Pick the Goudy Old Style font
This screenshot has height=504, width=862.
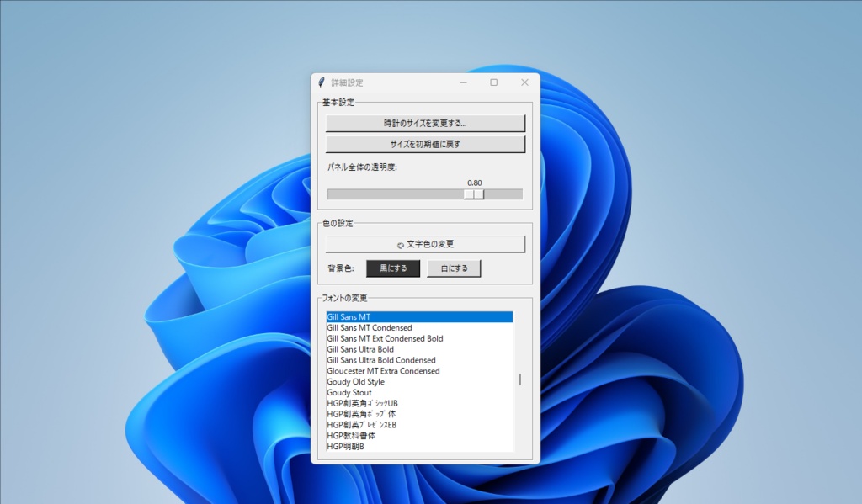tap(419, 382)
